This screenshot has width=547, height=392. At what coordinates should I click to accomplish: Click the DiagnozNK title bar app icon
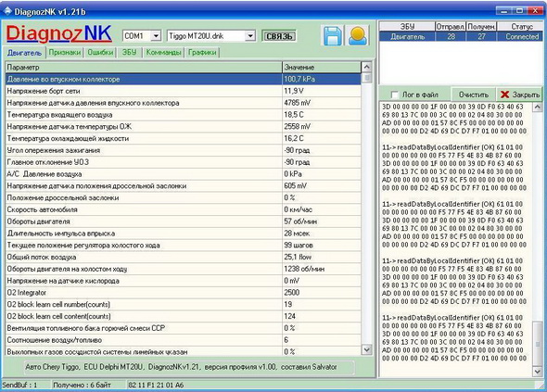point(7,11)
